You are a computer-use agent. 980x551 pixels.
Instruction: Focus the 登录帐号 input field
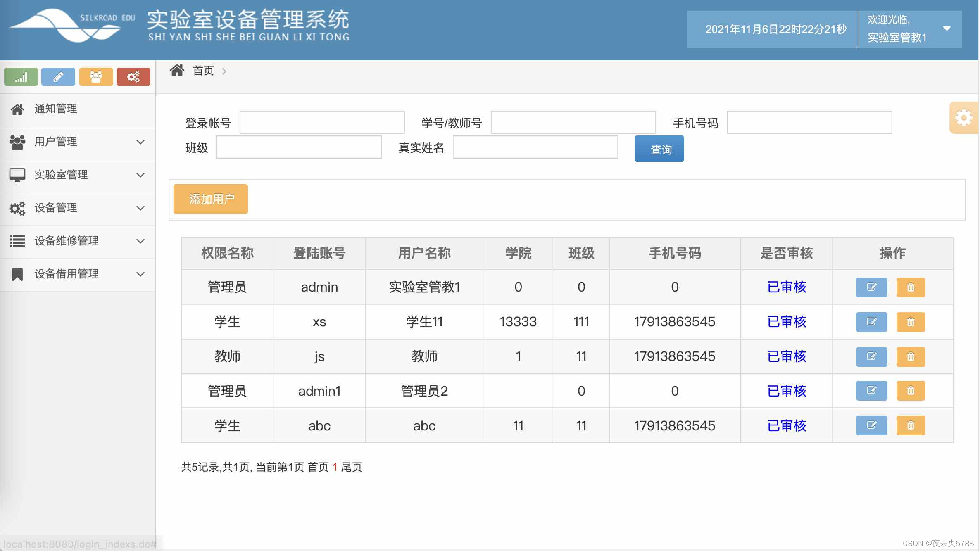click(322, 122)
